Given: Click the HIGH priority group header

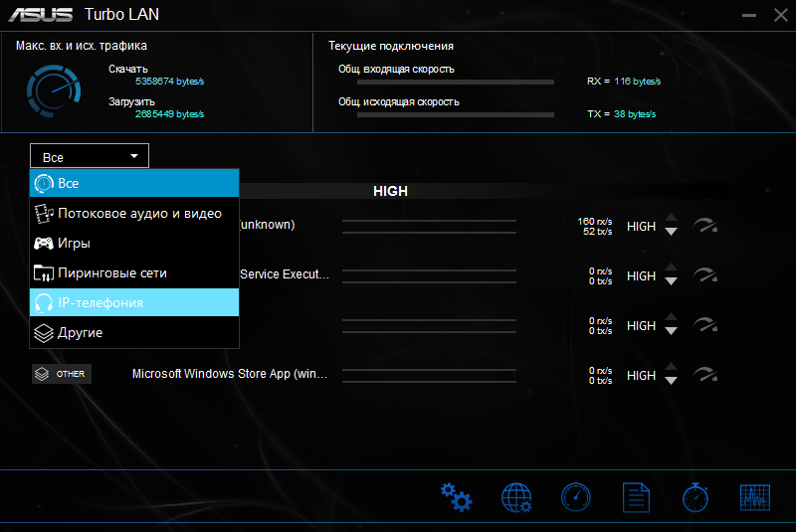Looking at the screenshot, I should tap(390, 191).
